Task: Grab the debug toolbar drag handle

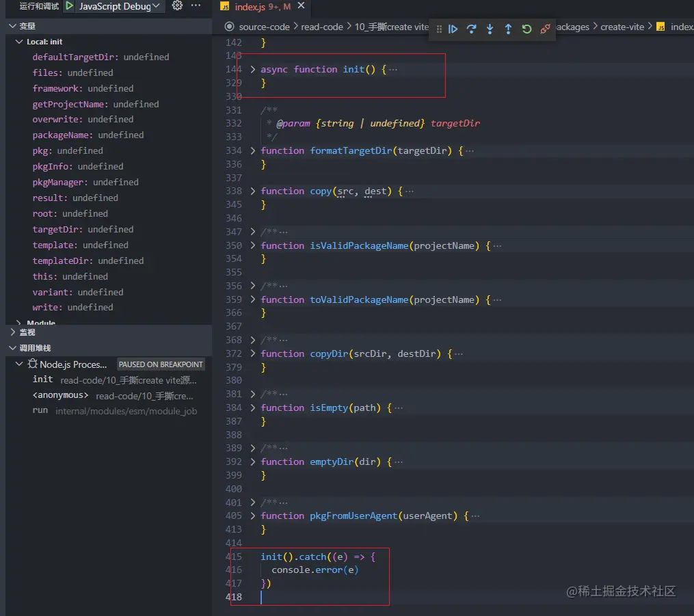Action: 438,29
